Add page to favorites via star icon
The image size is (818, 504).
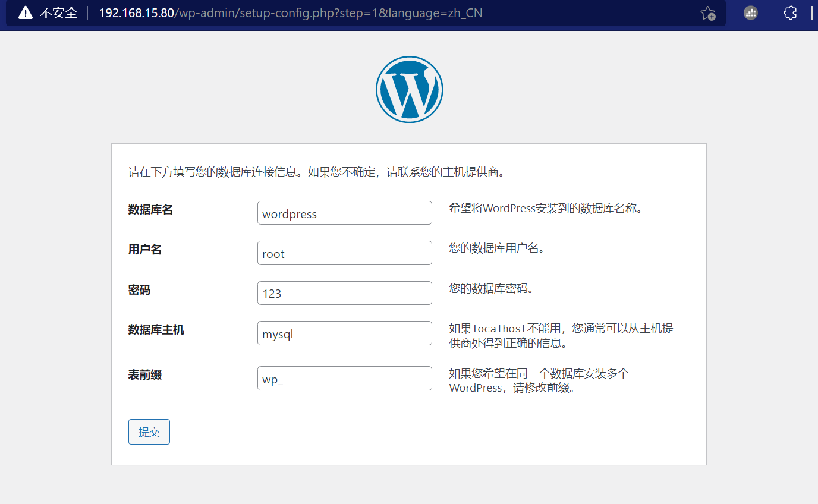(707, 13)
